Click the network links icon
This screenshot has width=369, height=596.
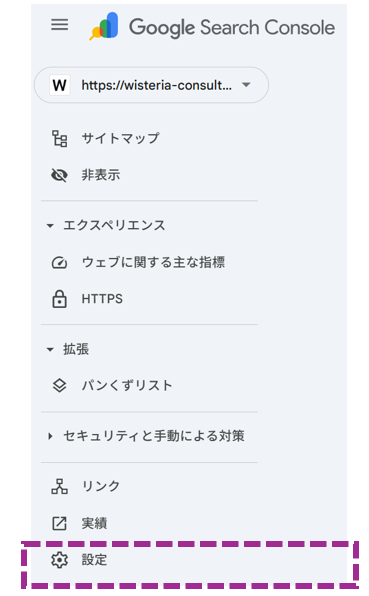pos(59,486)
